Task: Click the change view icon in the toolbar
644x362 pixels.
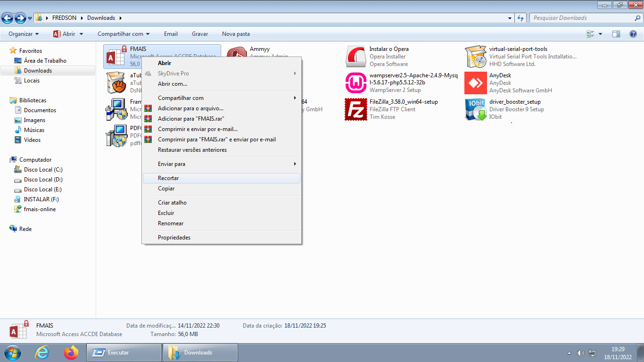Action: coord(590,34)
